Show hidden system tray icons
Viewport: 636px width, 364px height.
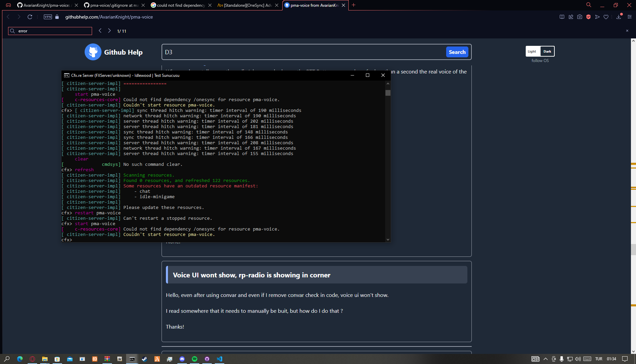pos(546,359)
